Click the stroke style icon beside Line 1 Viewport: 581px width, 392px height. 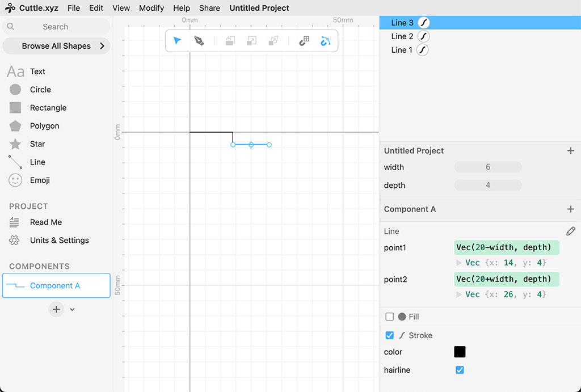(422, 50)
